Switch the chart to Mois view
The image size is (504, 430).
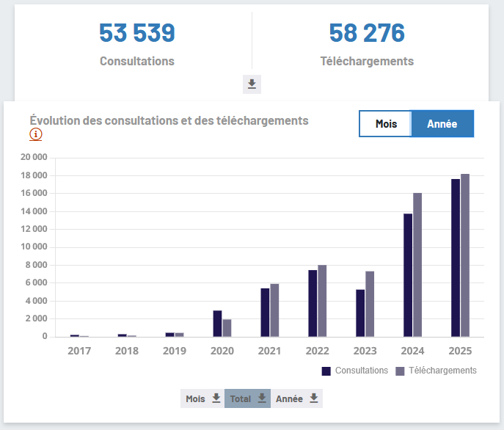386,124
